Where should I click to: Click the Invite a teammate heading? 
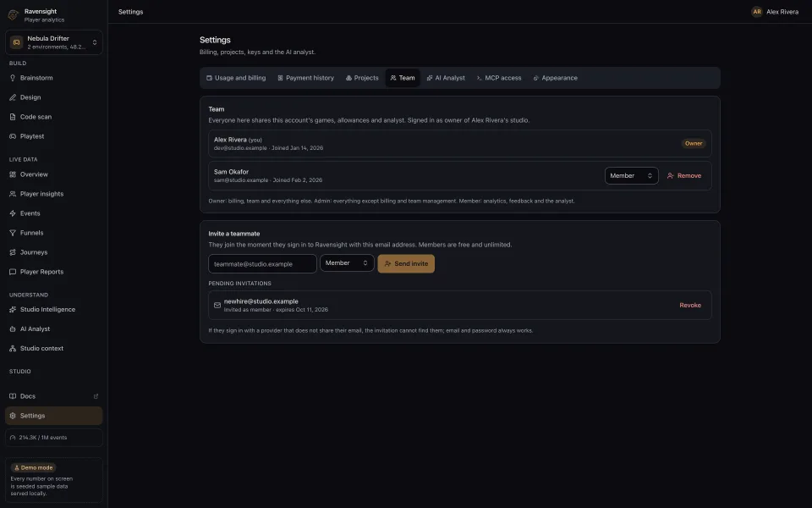(234, 234)
